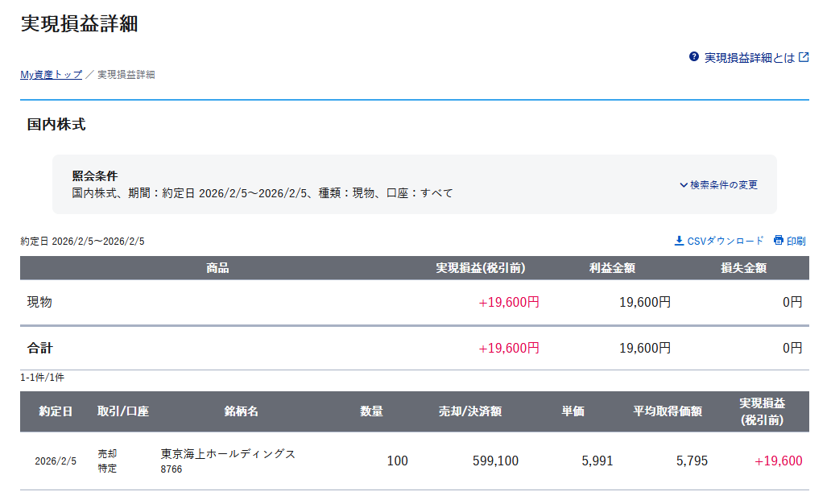Select the 平均取得価額 column header
Screen dimensions: 831x504
tap(668, 411)
